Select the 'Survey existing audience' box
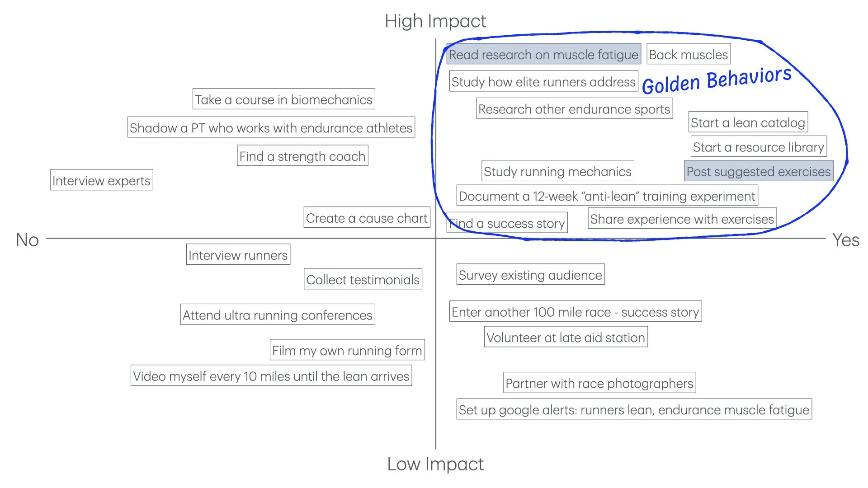The height and width of the screenshot is (488, 868). [x=530, y=274]
